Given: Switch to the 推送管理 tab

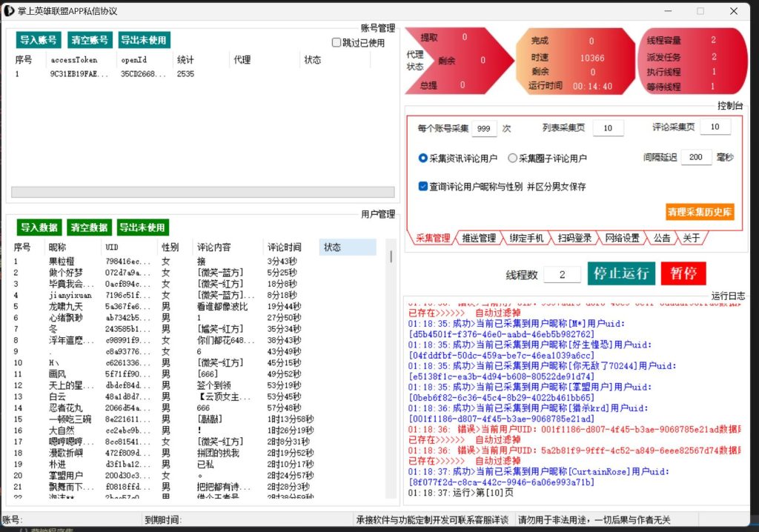Looking at the screenshot, I should (x=478, y=238).
